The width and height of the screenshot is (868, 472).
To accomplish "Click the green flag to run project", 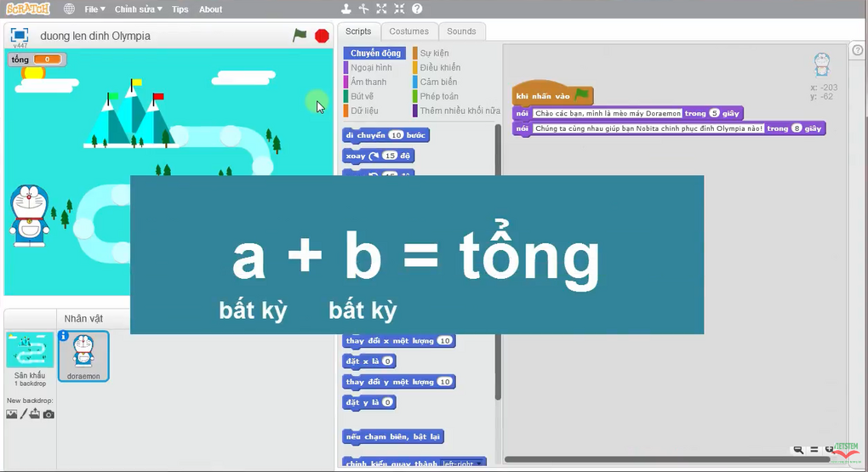I will (x=300, y=35).
